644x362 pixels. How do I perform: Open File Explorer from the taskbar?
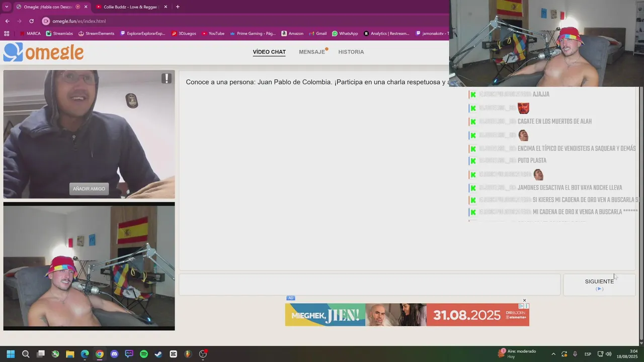pos(70,354)
